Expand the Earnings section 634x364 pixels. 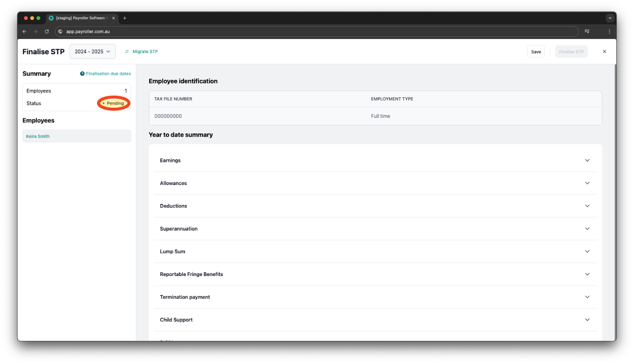587,160
